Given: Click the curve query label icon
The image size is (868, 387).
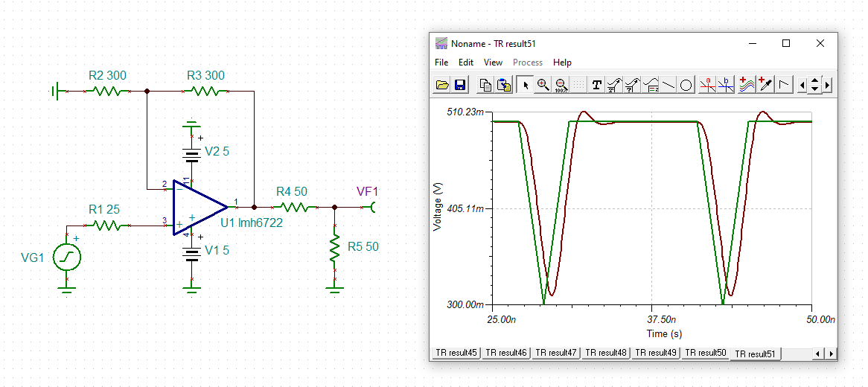Looking at the screenshot, I should click(632, 85).
